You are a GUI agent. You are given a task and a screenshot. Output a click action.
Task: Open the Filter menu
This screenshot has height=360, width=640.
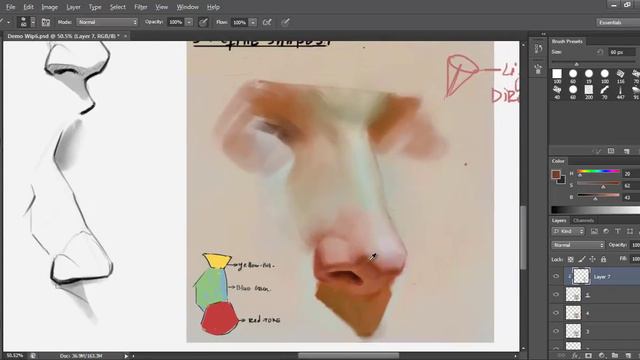pyautogui.click(x=141, y=7)
